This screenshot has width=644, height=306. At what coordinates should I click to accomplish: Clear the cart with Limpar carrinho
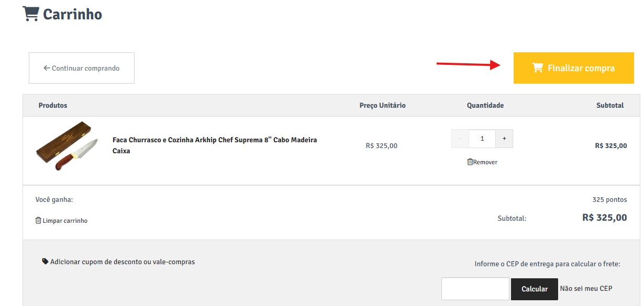[61, 221]
